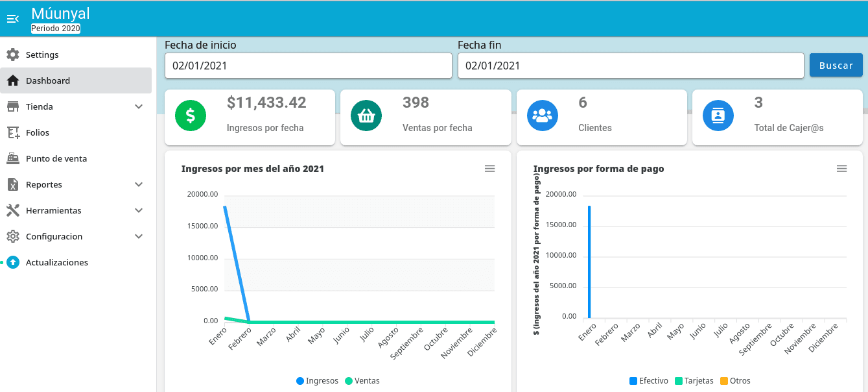Image resolution: width=868 pixels, height=392 pixels.
Task: Toggle the Ventas legend series
Action: click(362, 381)
